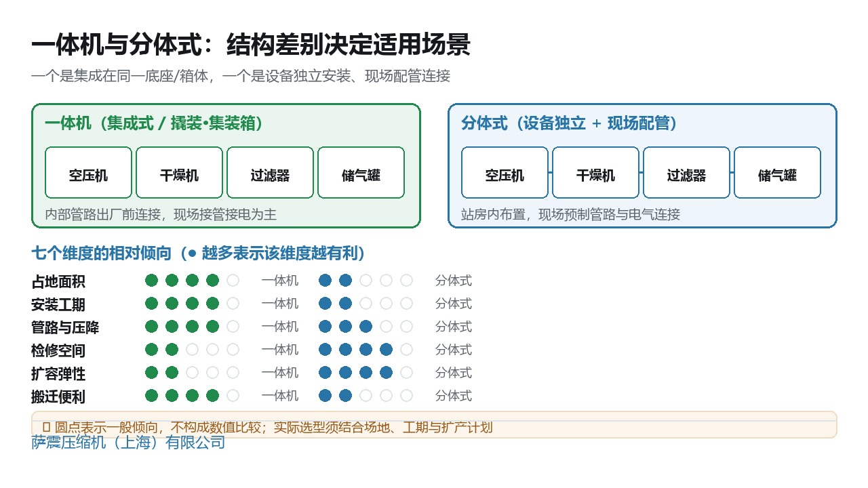Click the 占地面积 row label
868x488 pixels.
coord(58,281)
